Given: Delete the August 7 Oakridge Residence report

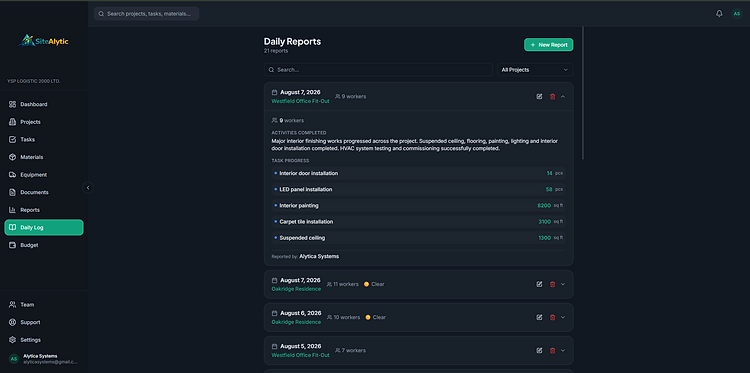Looking at the screenshot, I should (552, 284).
